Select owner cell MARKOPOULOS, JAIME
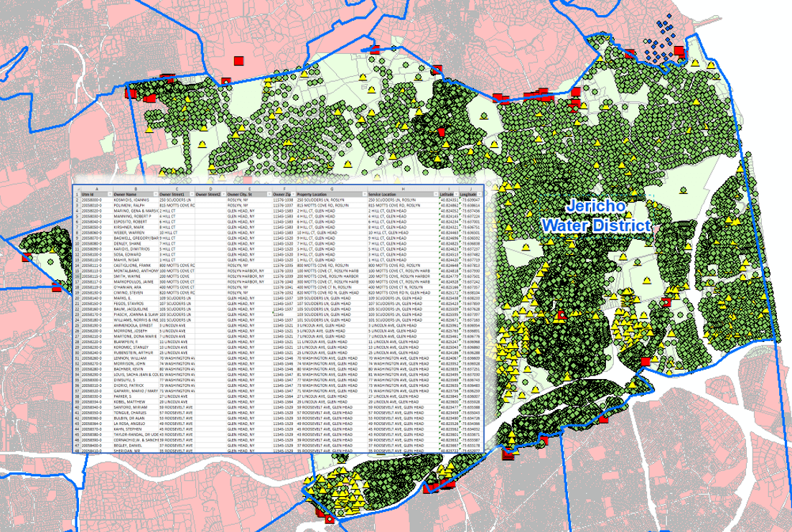 tap(136, 282)
